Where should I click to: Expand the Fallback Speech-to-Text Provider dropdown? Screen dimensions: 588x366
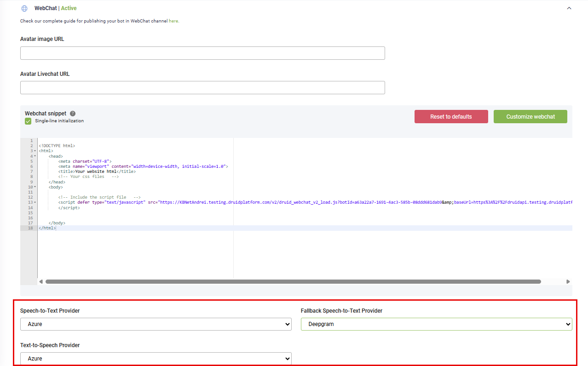(x=436, y=324)
